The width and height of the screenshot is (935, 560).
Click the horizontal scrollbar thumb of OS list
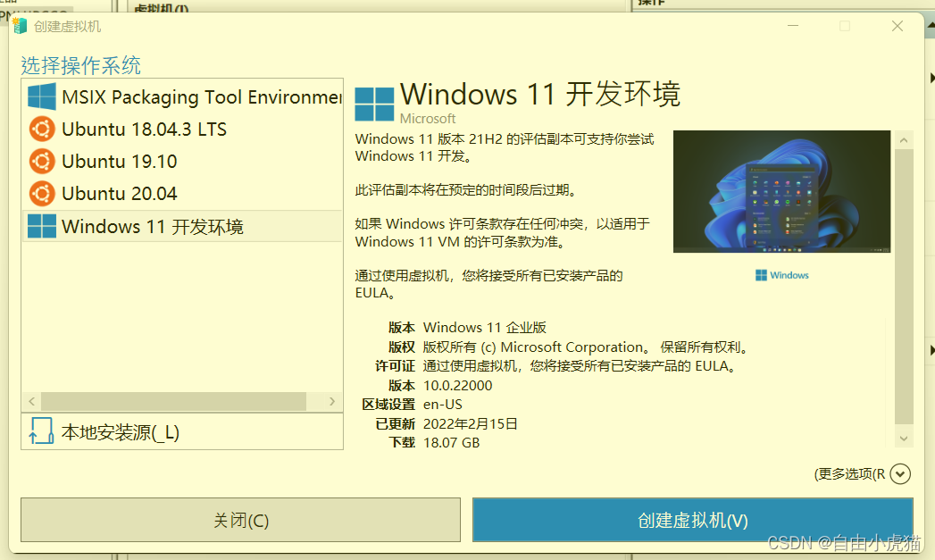pyautogui.click(x=173, y=401)
